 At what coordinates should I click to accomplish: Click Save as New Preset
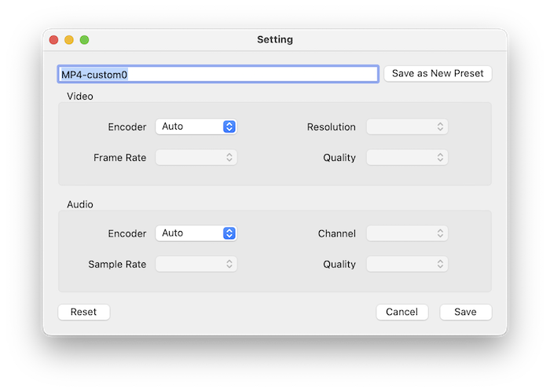pyautogui.click(x=438, y=74)
